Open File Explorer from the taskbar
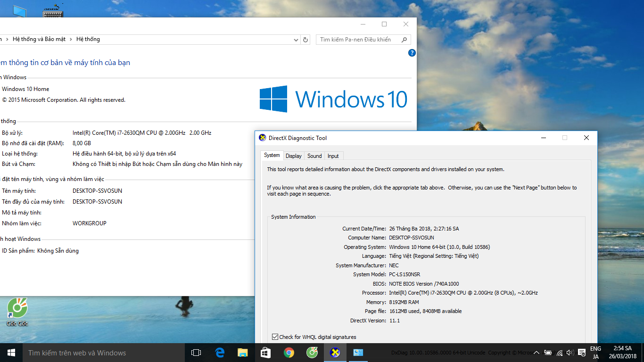The width and height of the screenshot is (644, 362). tap(243, 353)
